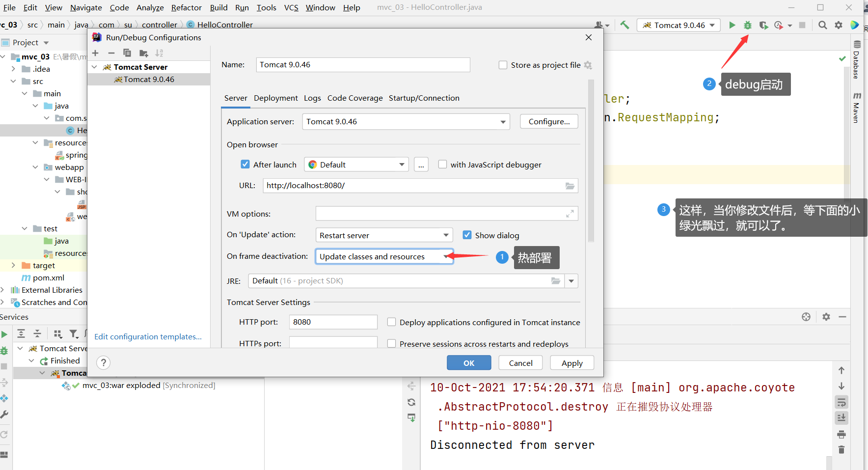This screenshot has height=470, width=868.
Task: Remove configuration with minus icon
Action: pyautogui.click(x=111, y=53)
